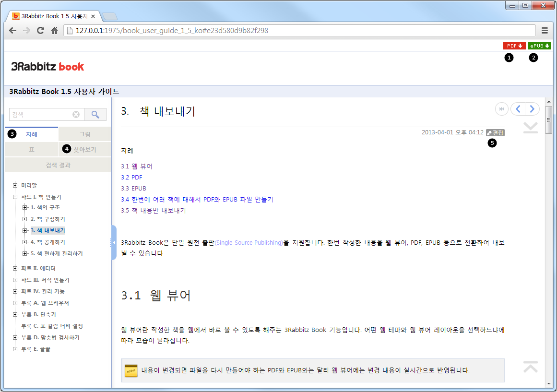Clear the search box text
Image resolution: width=557 pixels, height=392 pixels.
click(76, 115)
